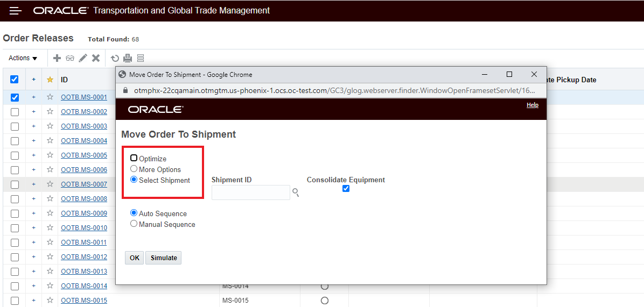This screenshot has width=644, height=307.
Task: Click the glasses view icon in toolbar
Action: [x=70, y=58]
